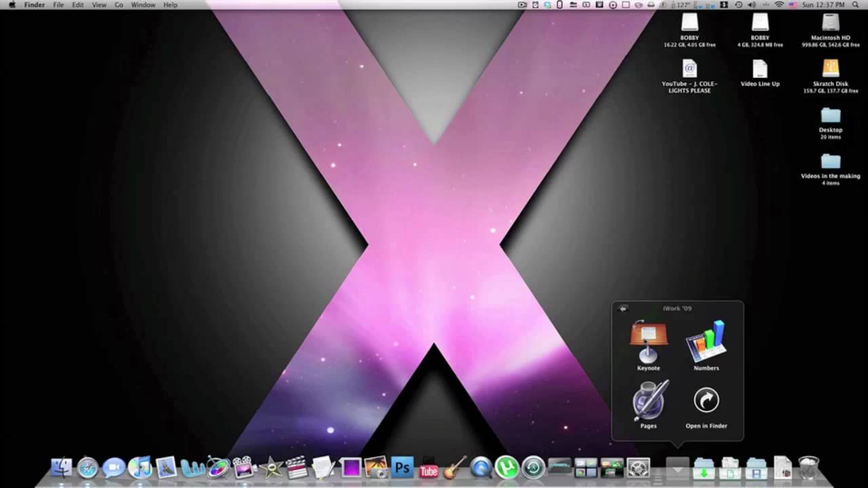Collapse the open iWork stack in Dock
This screenshot has height=488, width=868.
coord(677,468)
